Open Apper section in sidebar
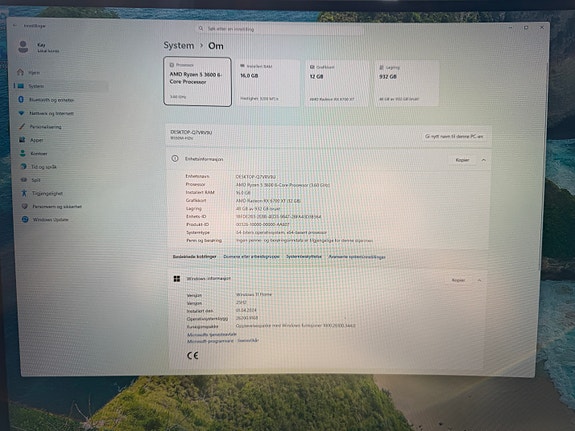Viewport: 575px width, 431px height. point(36,140)
